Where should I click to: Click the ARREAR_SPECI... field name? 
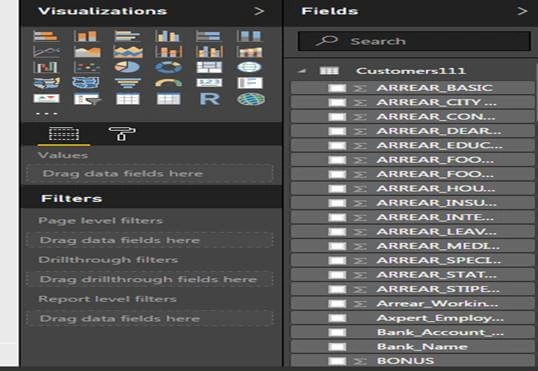[x=438, y=260]
